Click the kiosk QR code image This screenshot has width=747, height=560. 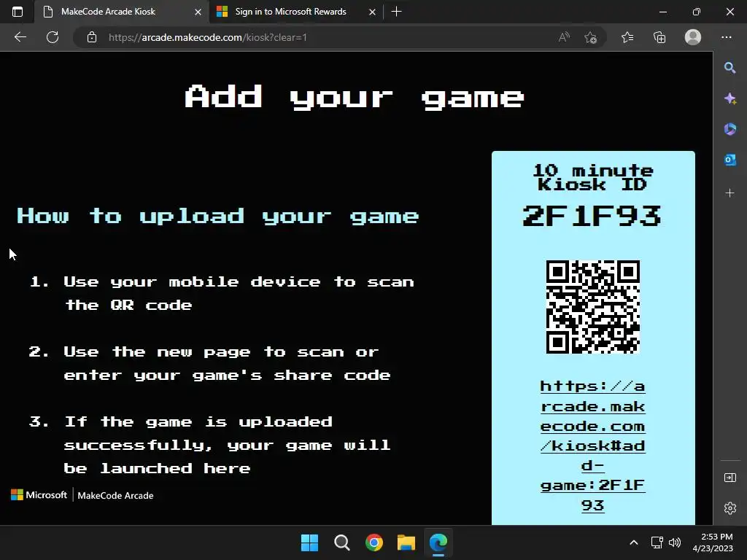click(x=592, y=307)
